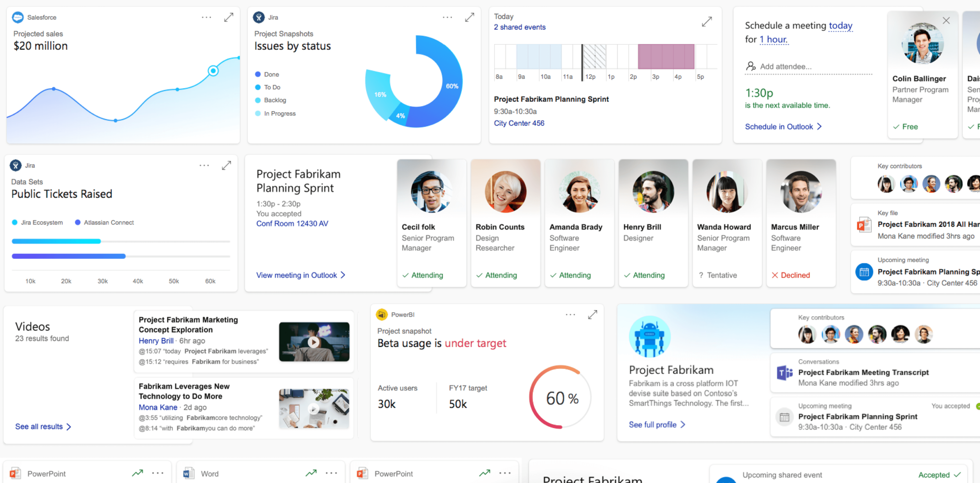Expand the Today shared events calendar card
This screenshot has width=980, height=483.
tap(706, 22)
